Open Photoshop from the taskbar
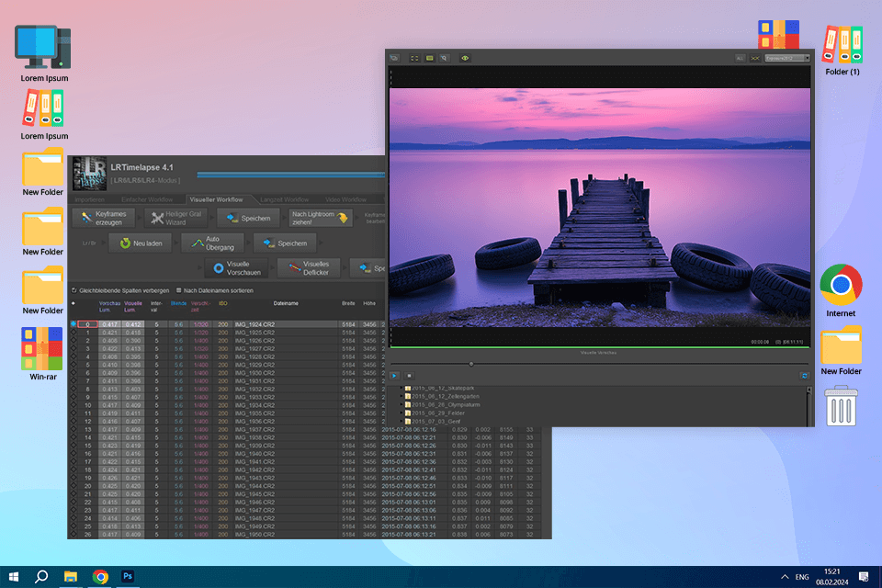882x588 pixels. [128, 577]
